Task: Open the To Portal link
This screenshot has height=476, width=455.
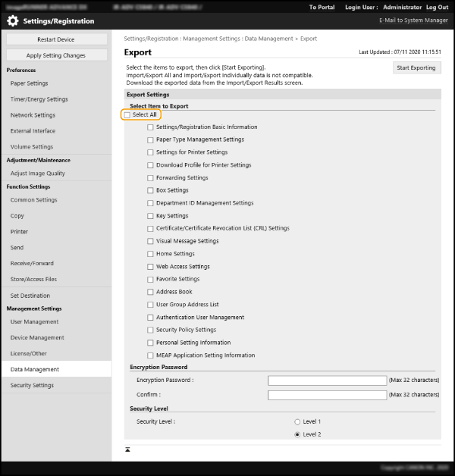Action: [x=322, y=7]
